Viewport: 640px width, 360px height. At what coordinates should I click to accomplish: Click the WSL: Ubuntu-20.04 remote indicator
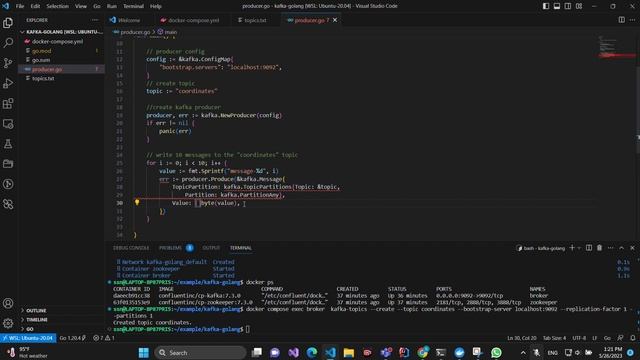click(28, 338)
